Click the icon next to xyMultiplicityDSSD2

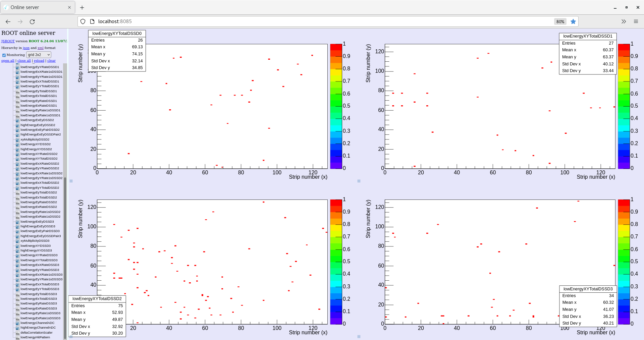click(18, 139)
